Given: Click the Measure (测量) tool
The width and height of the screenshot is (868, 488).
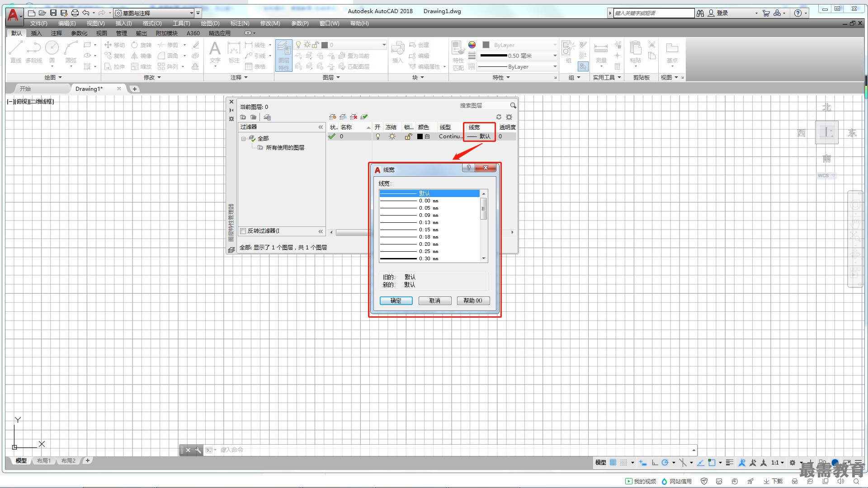Looking at the screenshot, I should pos(601,52).
